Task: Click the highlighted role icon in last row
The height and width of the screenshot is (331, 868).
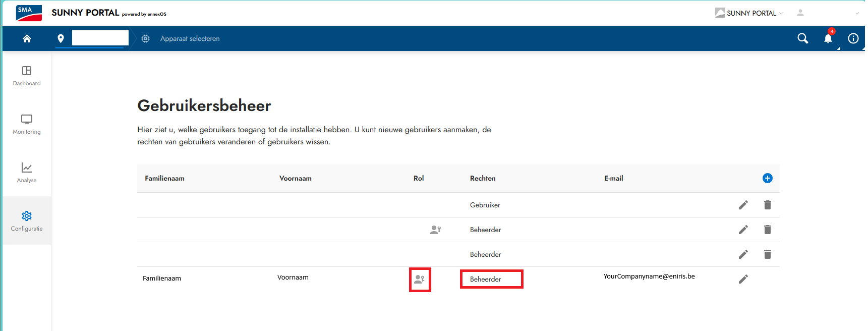Action: click(x=420, y=279)
